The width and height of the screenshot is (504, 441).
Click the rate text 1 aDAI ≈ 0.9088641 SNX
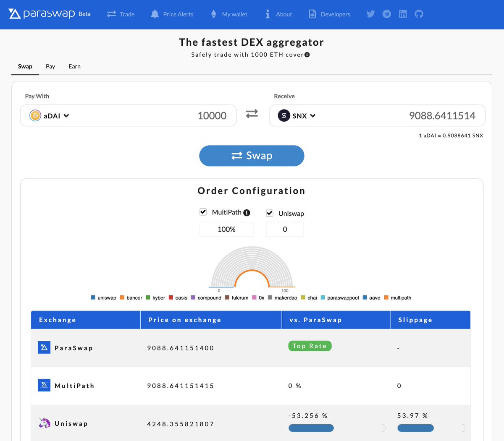click(x=451, y=136)
